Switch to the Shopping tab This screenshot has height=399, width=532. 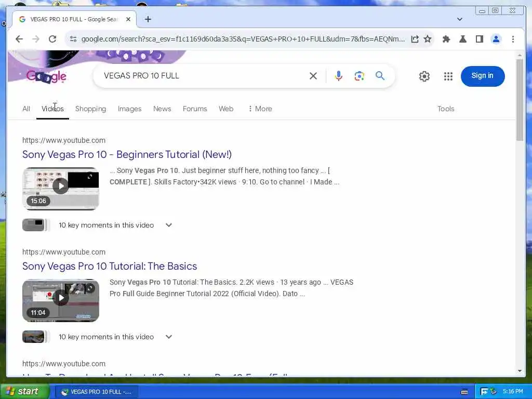coord(90,109)
